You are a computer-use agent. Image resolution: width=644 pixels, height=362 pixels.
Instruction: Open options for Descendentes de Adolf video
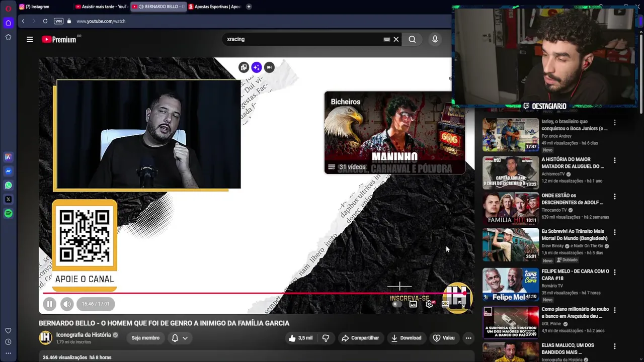coord(614,197)
